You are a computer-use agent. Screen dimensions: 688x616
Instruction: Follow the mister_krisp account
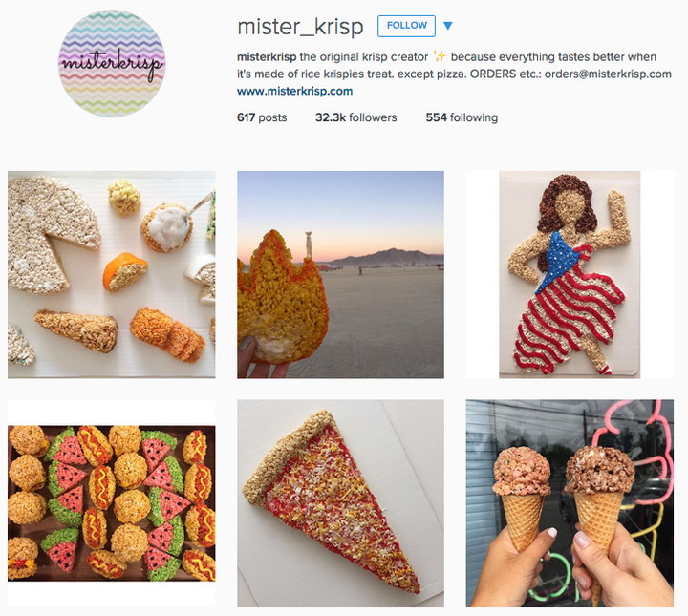[x=406, y=26]
